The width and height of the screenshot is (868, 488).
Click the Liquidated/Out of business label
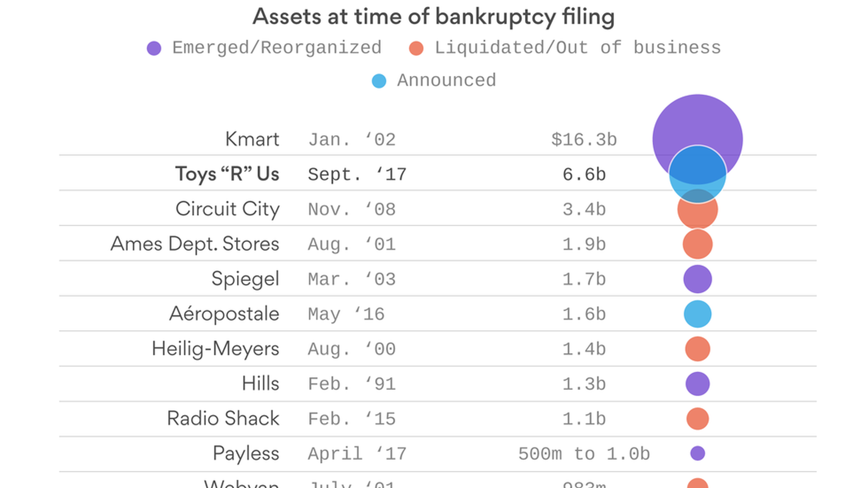[x=577, y=48]
